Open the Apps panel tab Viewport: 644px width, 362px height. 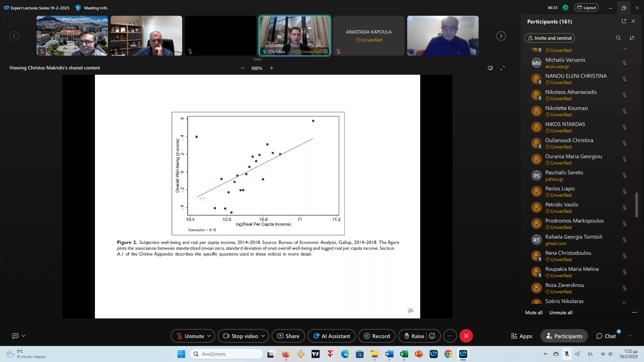(x=522, y=336)
